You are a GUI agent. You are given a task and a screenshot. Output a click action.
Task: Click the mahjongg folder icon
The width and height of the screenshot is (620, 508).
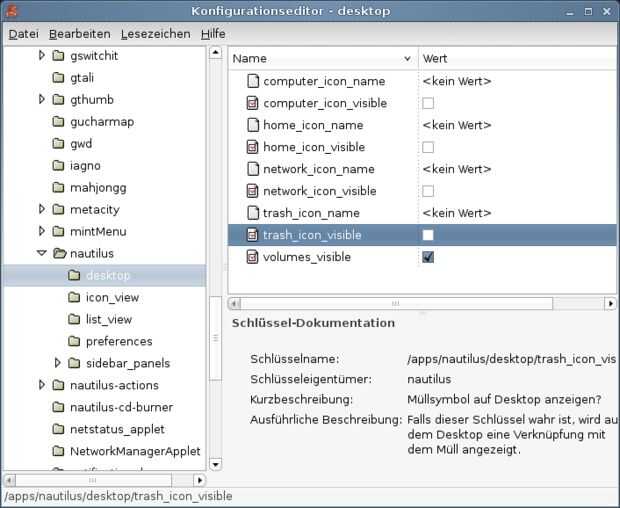click(x=59, y=187)
